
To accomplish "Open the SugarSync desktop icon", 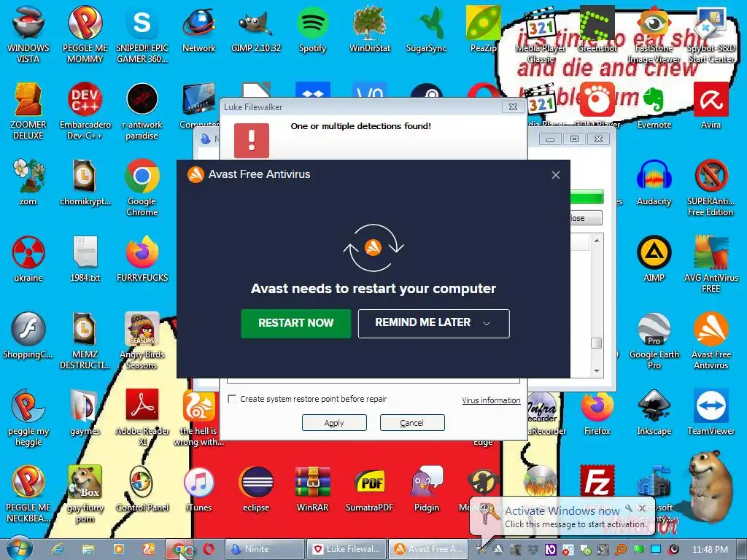I will 426,29.
